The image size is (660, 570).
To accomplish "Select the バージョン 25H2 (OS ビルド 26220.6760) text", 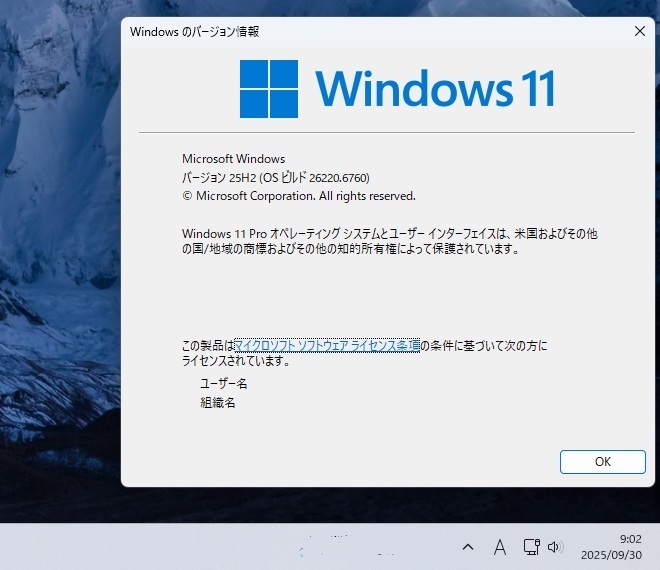I will click(276, 178).
